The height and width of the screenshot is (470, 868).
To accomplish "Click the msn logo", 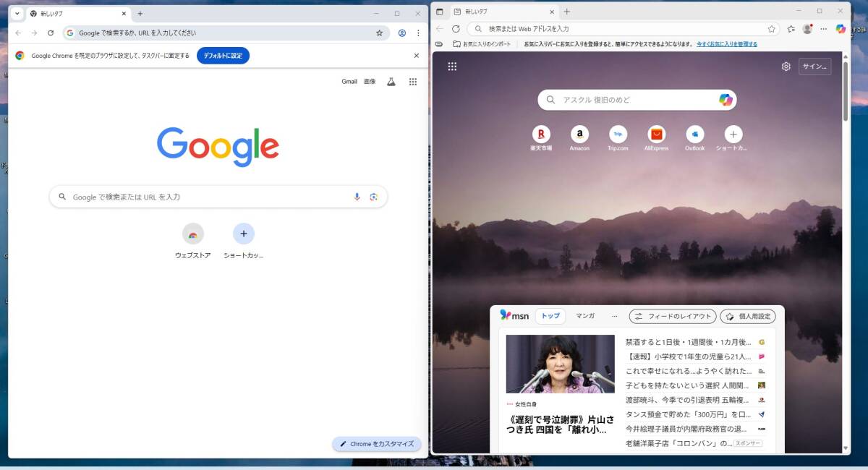I will click(x=514, y=316).
